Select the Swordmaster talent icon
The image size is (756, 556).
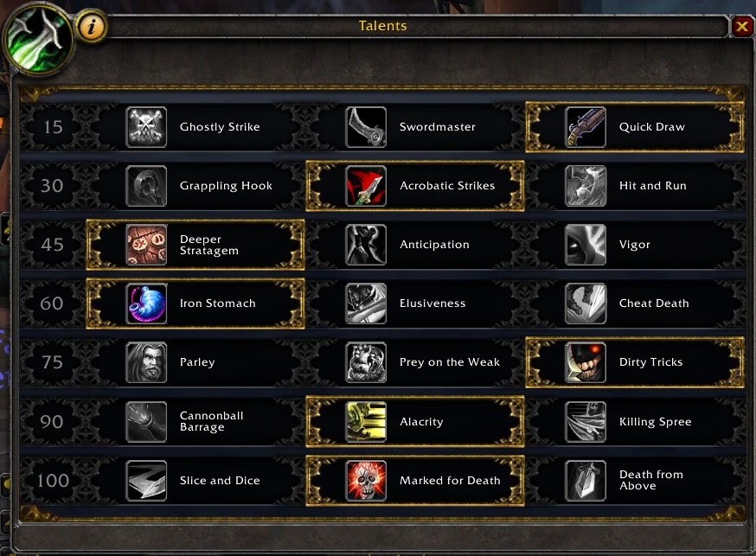click(x=366, y=127)
